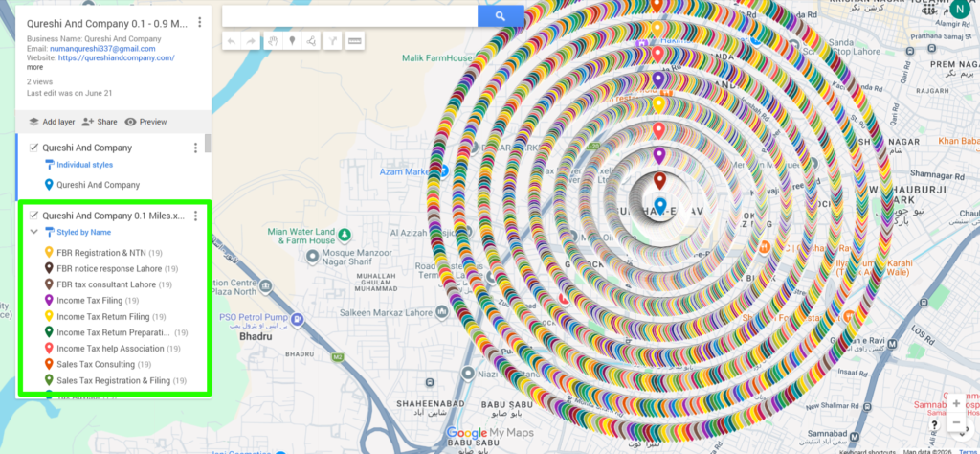Click the dark red marker above center

[x=659, y=181]
